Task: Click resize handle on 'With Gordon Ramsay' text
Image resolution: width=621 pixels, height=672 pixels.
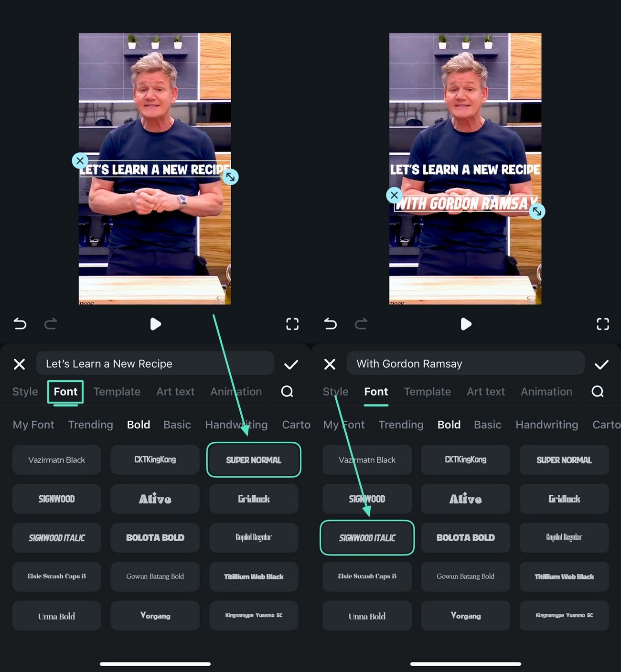Action: click(x=537, y=212)
